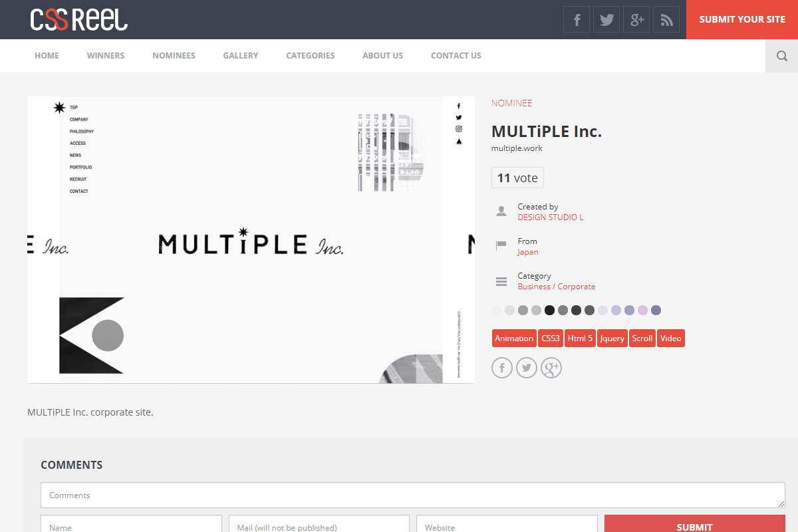798x532 pixels.
Task: Click the NOMINEE label
Action: point(512,103)
